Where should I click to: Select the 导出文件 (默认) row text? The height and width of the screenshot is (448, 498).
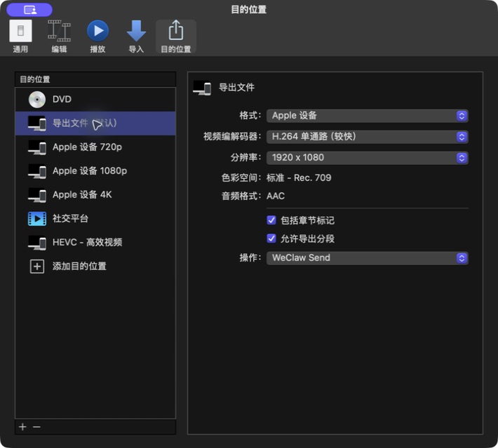pos(85,123)
